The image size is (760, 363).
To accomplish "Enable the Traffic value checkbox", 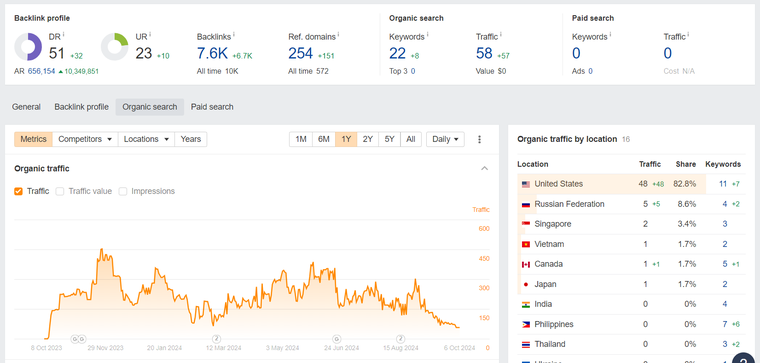I will 60,191.
